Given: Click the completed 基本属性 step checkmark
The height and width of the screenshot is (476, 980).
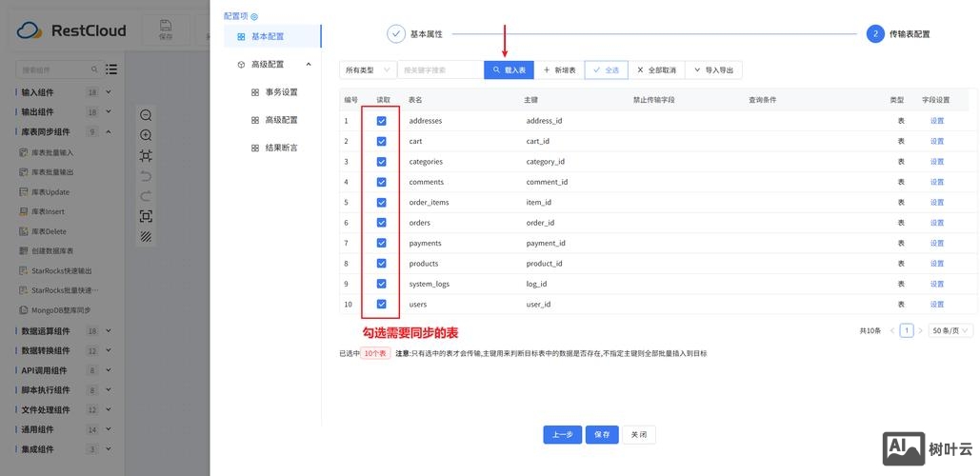Looking at the screenshot, I should click(x=396, y=33).
